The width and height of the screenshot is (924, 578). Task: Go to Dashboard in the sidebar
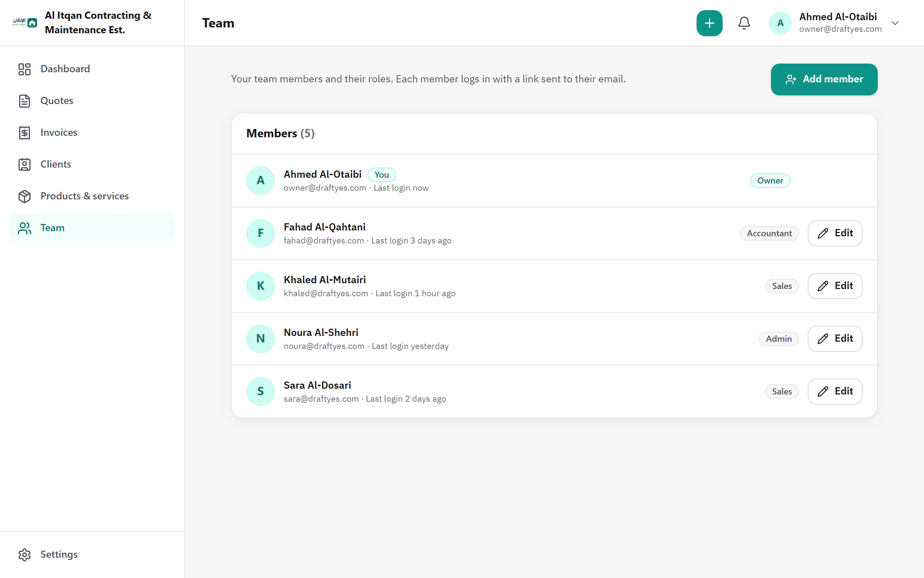coord(92,69)
